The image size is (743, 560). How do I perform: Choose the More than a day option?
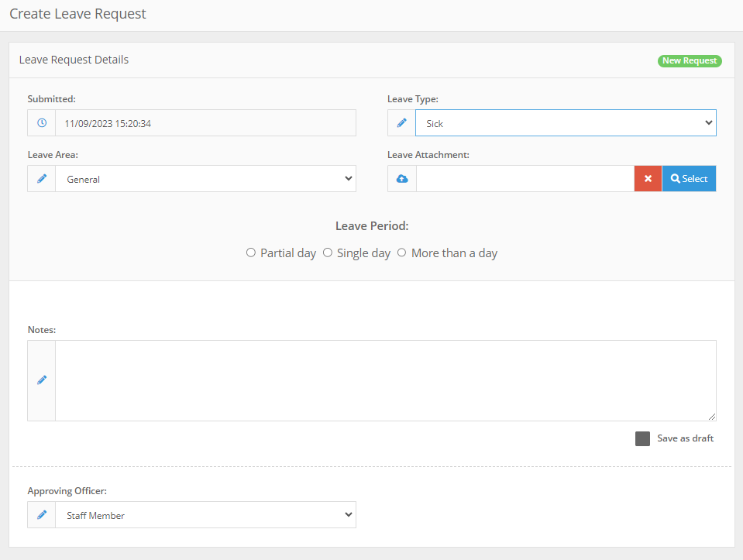(x=401, y=253)
